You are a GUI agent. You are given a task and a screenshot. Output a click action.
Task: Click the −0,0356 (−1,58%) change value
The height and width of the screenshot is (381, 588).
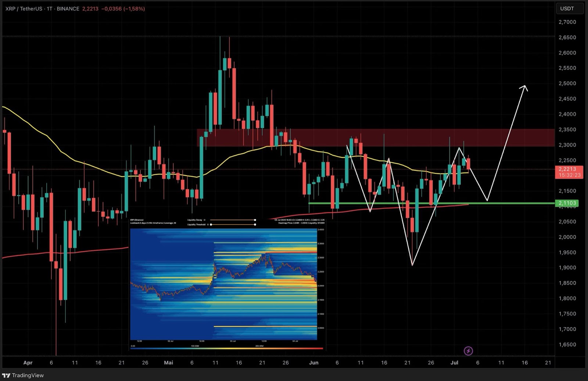coord(123,8)
